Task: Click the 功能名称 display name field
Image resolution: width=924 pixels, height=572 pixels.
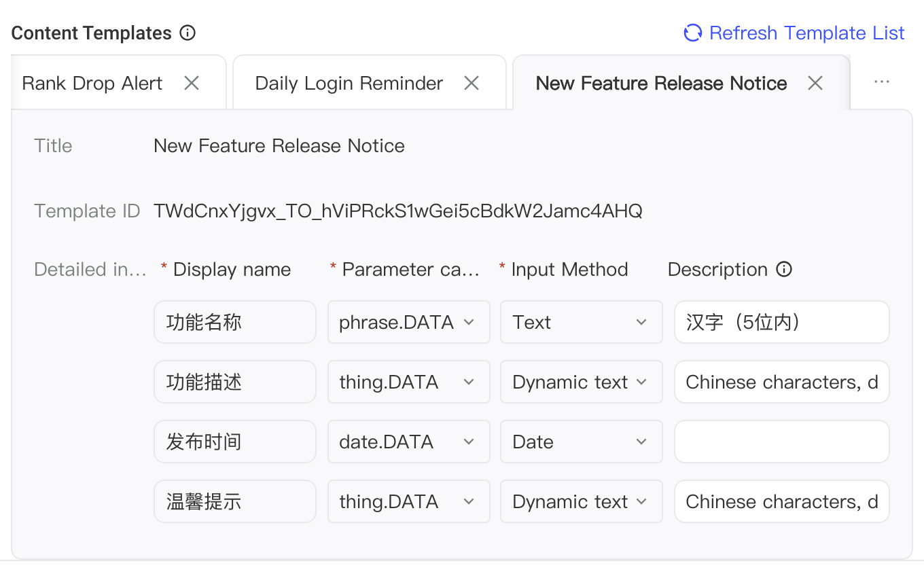Action: tap(235, 322)
